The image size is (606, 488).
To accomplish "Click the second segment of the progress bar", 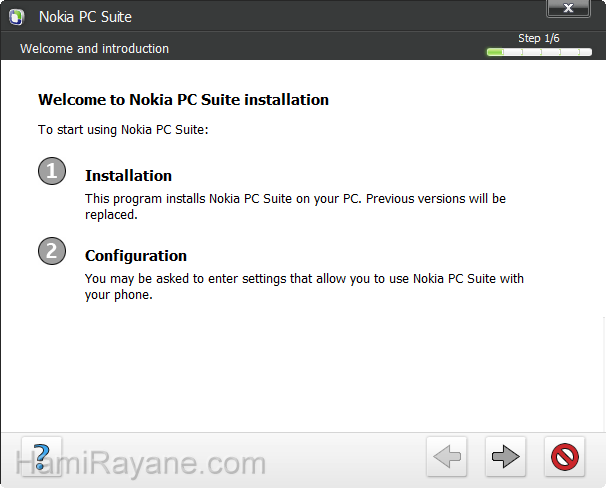I will tap(512, 52).
